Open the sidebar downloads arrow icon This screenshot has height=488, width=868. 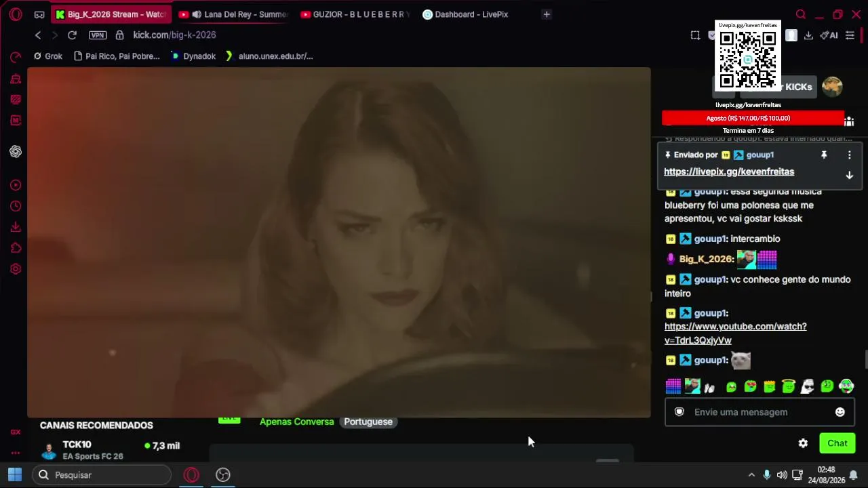point(16,227)
